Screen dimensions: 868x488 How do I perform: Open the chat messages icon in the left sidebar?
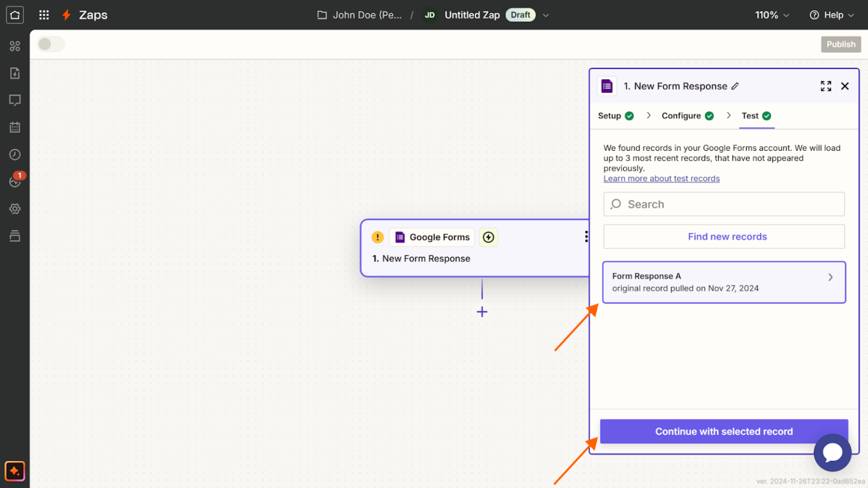click(15, 100)
